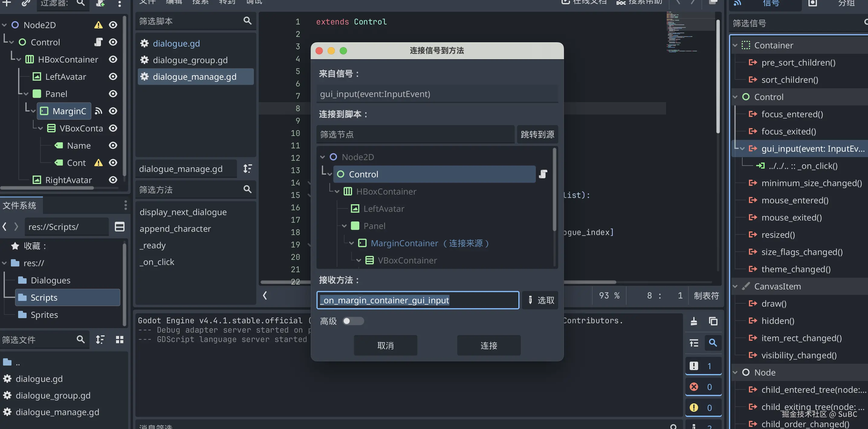Click the method sort icon beside dialogue_manage.gd
The height and width of the screenshot is (429, 868).
click(247, 169)
